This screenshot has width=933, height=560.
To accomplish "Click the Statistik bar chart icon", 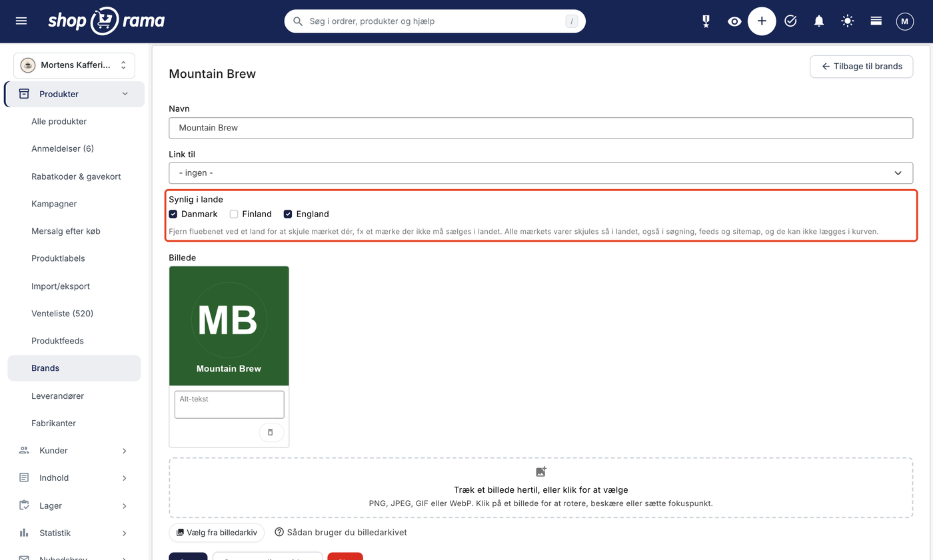I will (24, 533).
